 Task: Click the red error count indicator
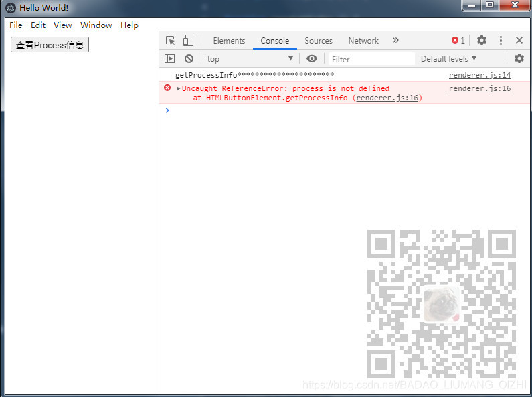[x=458, y=40]
